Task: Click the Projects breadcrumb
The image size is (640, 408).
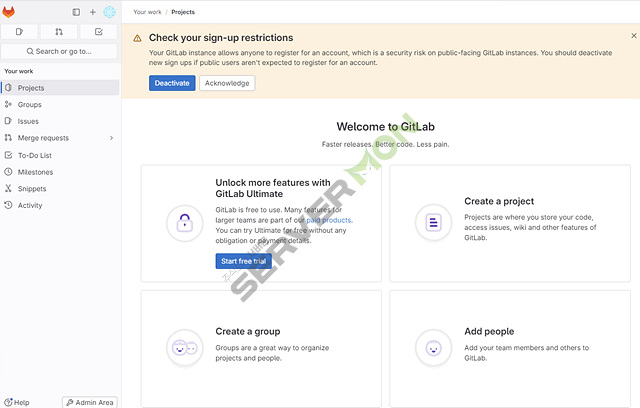Action: [183, 12]
